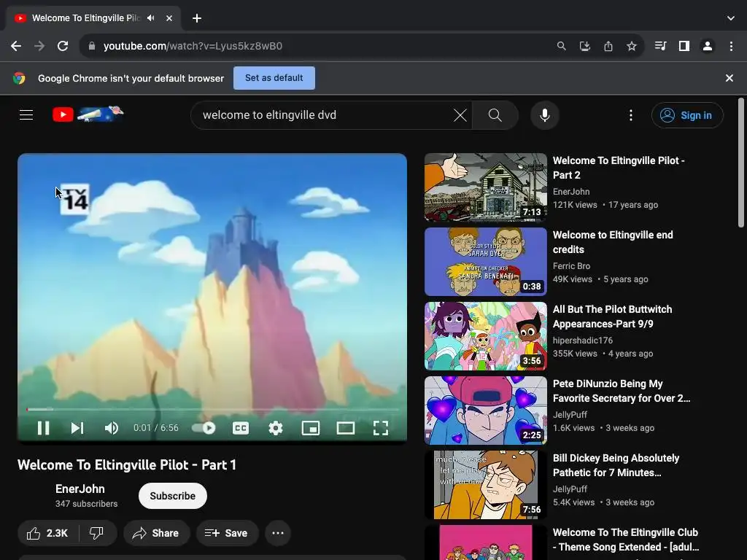This screenshot has height=560, width=747.
Task: Click the Sign in button
Action: (687, 115)
